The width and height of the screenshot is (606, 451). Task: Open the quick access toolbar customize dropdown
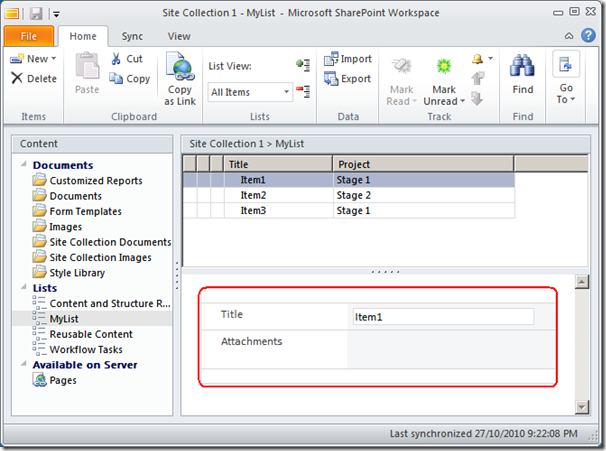(56, 14)
